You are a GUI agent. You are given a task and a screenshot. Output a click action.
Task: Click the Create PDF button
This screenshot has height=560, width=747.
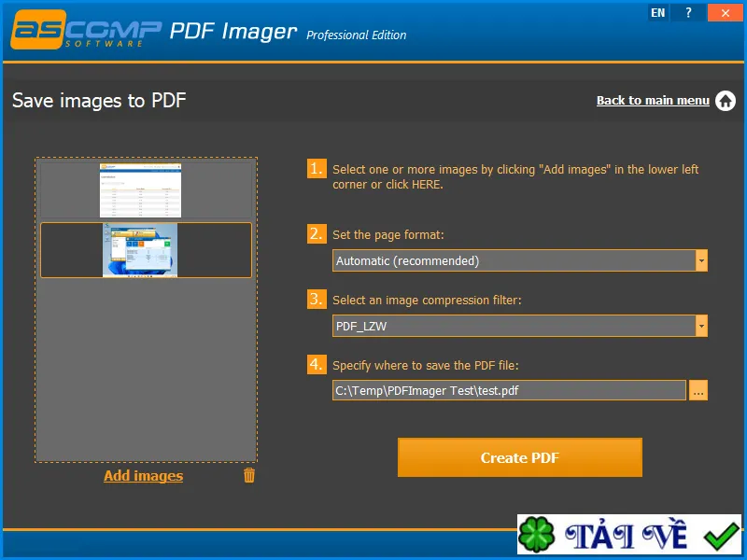tap(520, 457)
